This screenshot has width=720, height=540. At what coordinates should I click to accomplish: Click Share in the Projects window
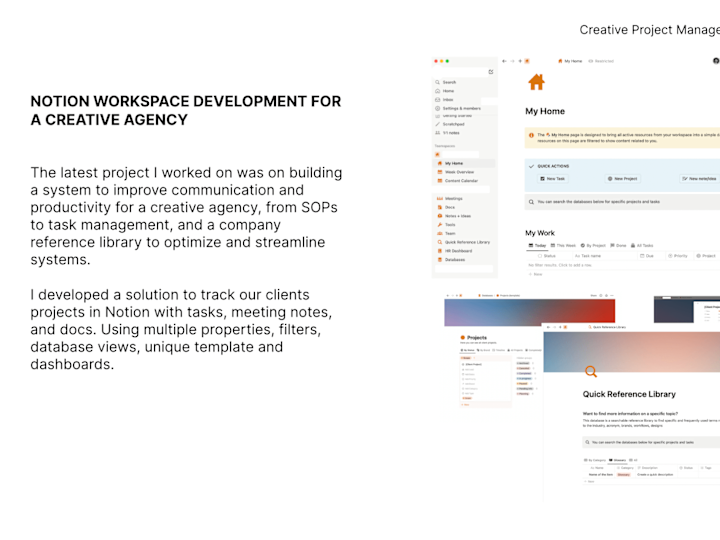coord(593,296)
